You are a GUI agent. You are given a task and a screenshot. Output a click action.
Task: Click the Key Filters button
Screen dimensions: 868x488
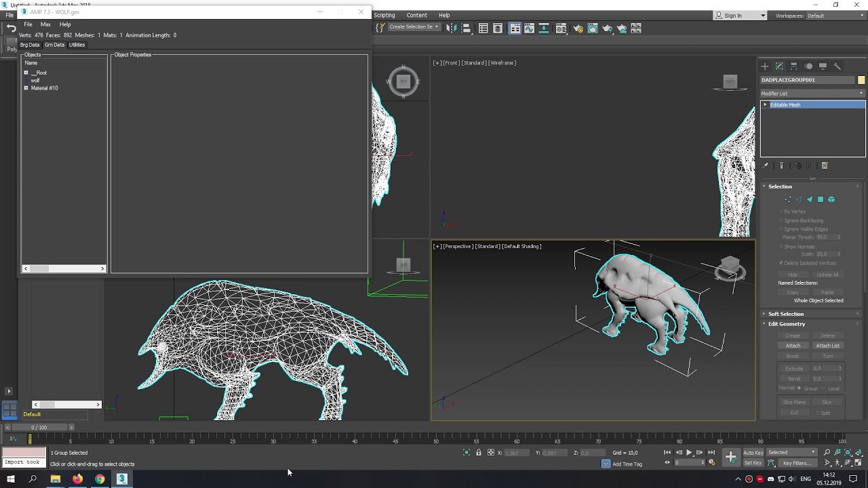click(x=796, y=463)
